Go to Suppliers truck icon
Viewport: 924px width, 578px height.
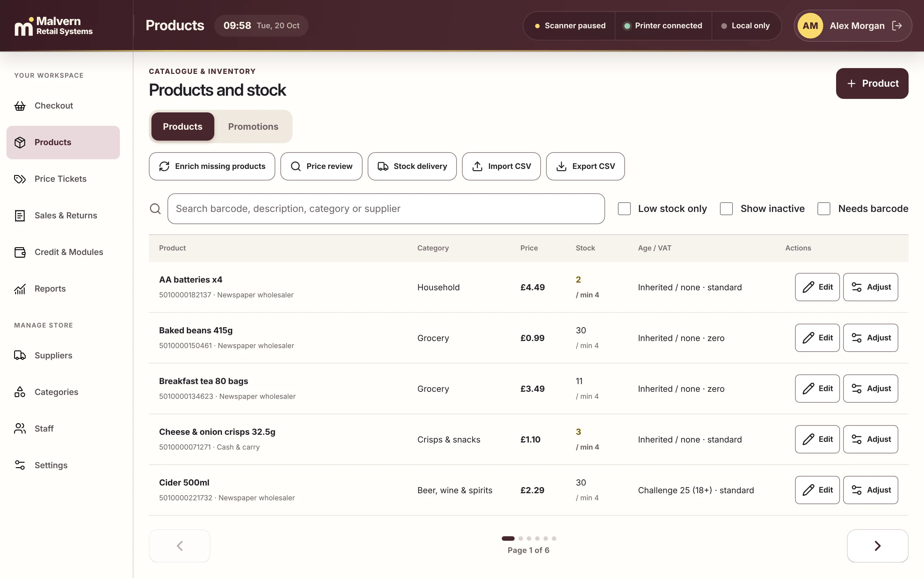coord(20,355)
